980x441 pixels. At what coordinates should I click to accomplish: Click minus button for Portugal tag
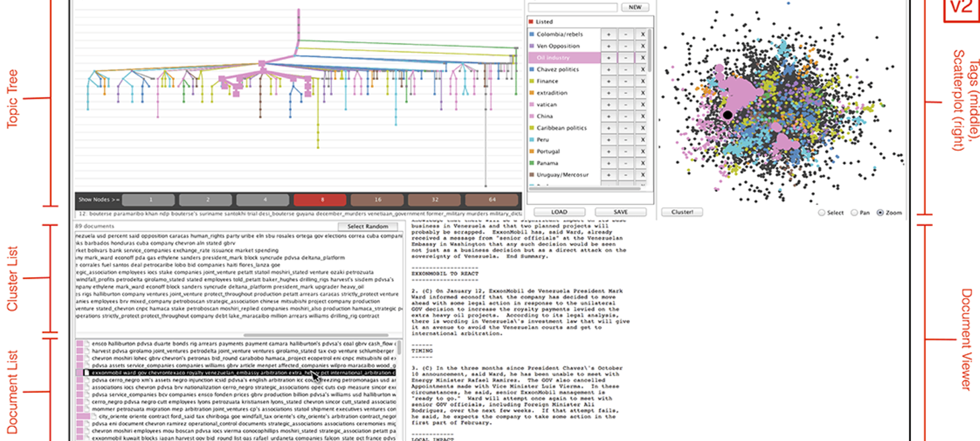[625, 151]
